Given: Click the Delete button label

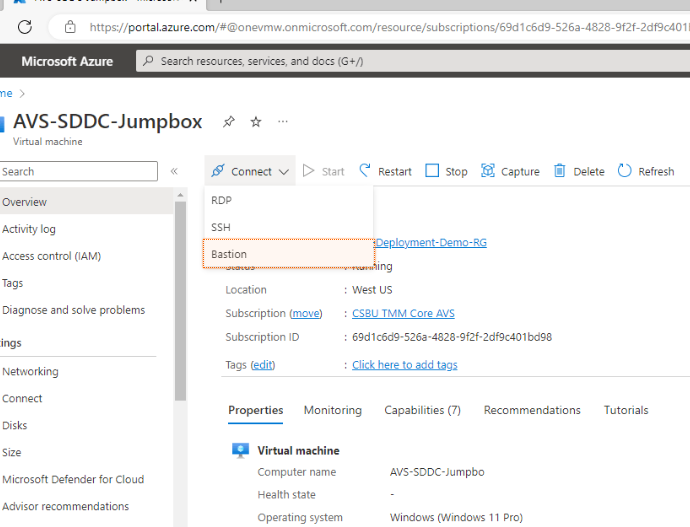Looking at the screenshot, I should point(589,172).
